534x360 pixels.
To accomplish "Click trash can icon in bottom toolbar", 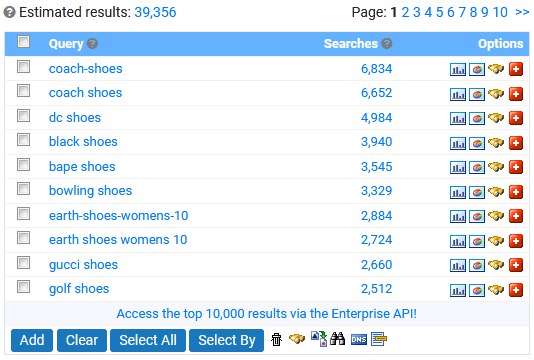I will point(277,340).
